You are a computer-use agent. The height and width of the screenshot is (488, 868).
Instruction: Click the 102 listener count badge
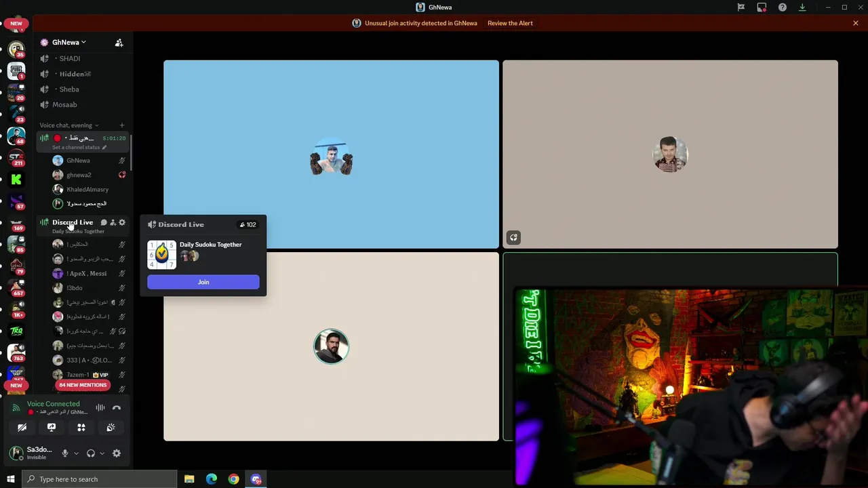(x=248, y=224)
